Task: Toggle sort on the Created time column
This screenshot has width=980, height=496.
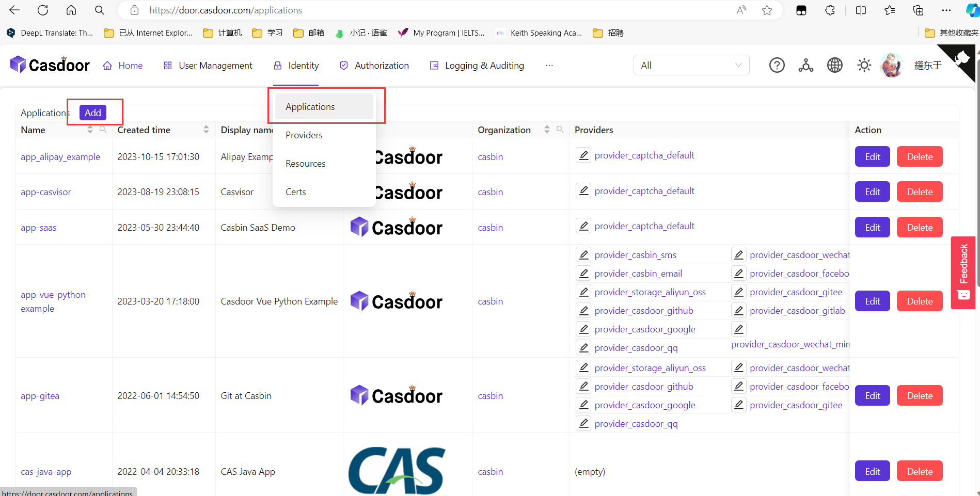Action: 206,130
